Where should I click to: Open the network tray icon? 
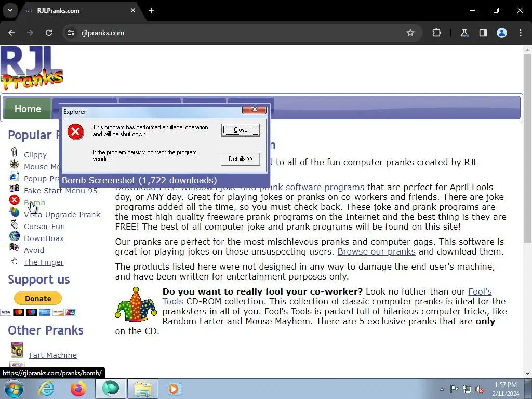(467, 390)
